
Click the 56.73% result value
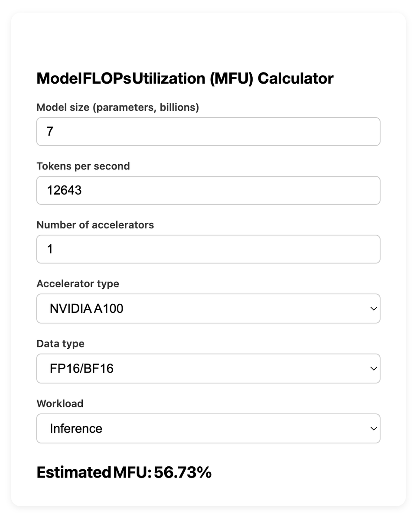183,472
